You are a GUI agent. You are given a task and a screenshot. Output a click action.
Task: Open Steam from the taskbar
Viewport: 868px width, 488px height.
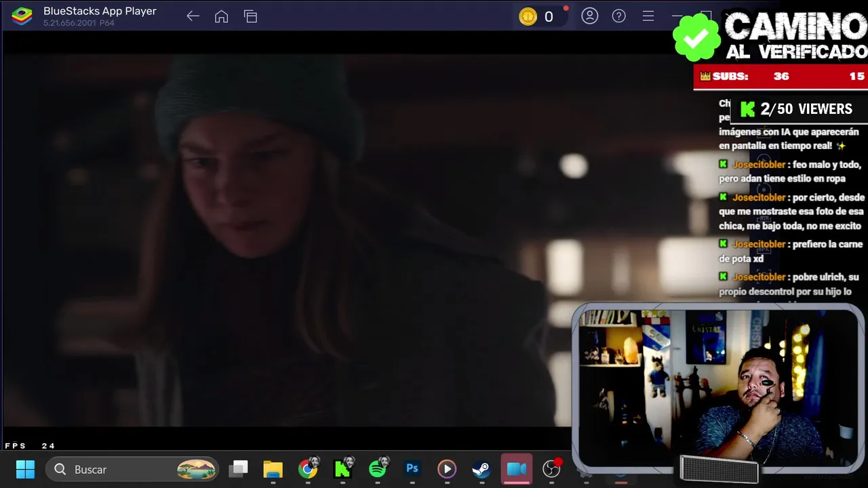[481, 469]
